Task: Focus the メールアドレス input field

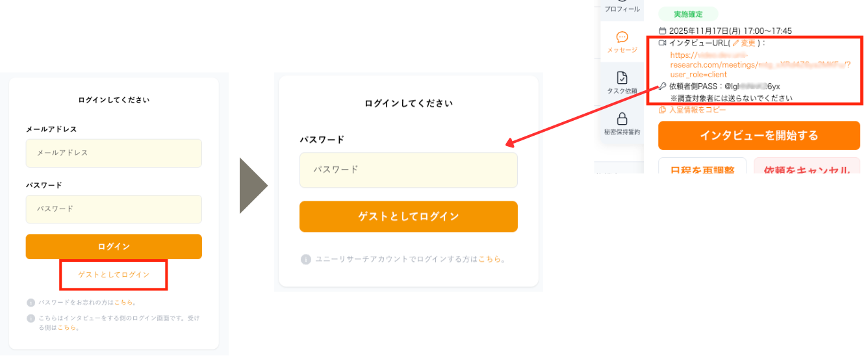Action: pos(114,153)
